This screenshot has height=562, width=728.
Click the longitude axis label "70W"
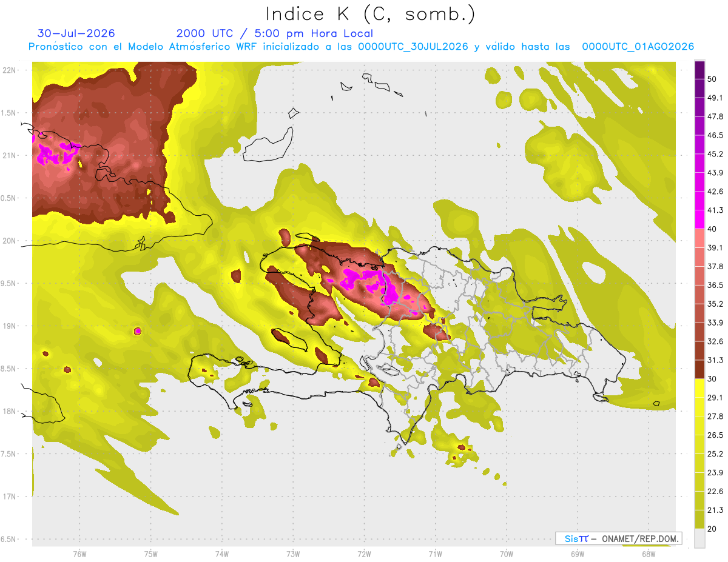tap(506, 554)
